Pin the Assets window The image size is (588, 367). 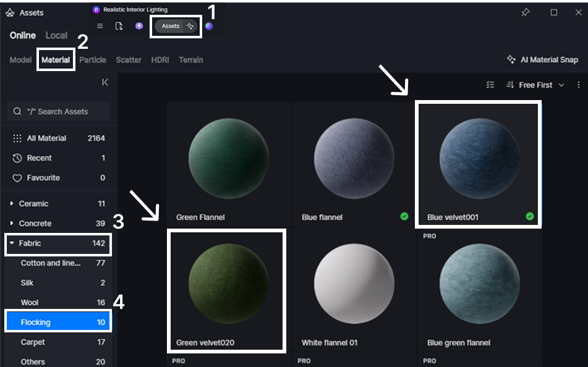[526, 12]
